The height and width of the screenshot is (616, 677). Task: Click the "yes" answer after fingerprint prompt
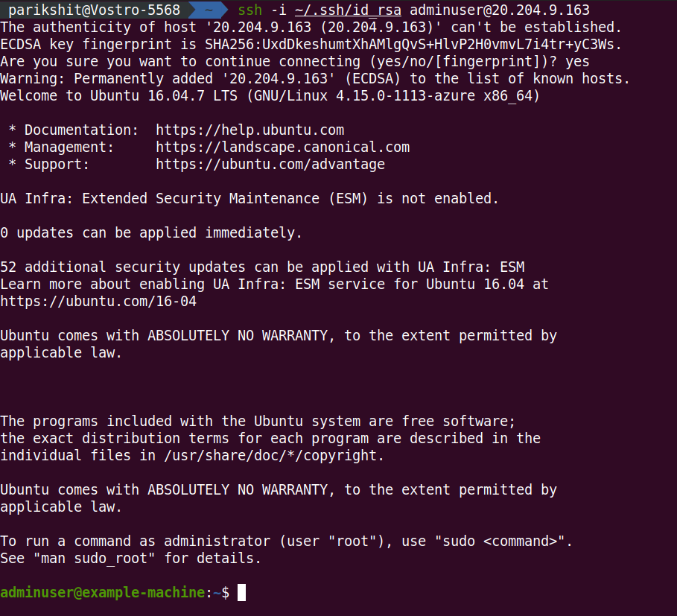click(577, 62)
